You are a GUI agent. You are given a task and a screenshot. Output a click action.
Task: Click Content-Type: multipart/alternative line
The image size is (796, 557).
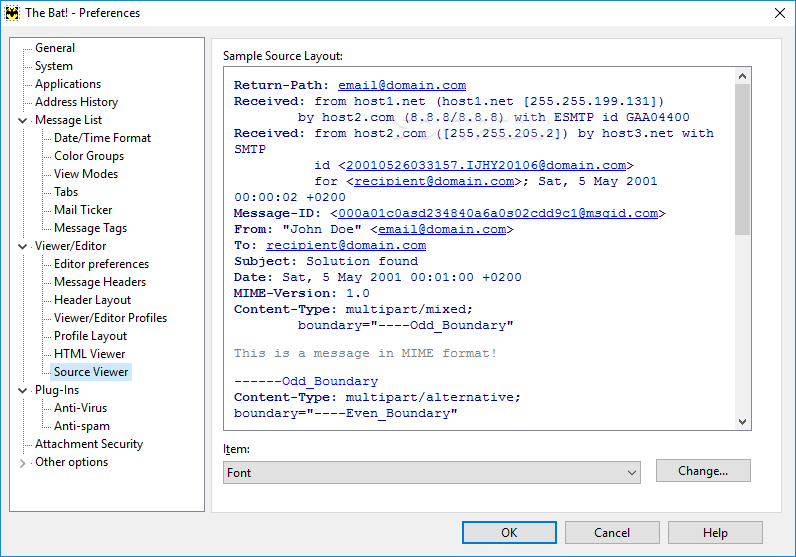[377, 397]
